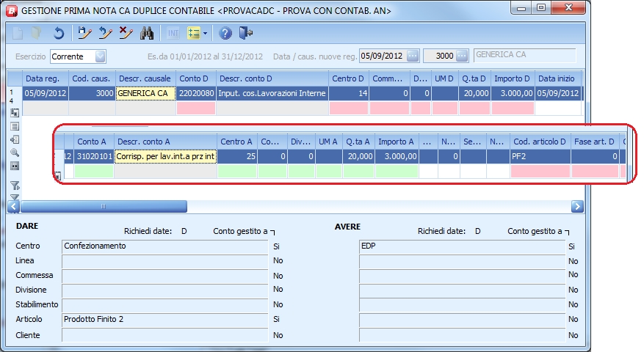The image size is (644, 352).
Task: Click the DARE Articolo field Prodotto Finito 2
Action: click(x=164, y=320)
